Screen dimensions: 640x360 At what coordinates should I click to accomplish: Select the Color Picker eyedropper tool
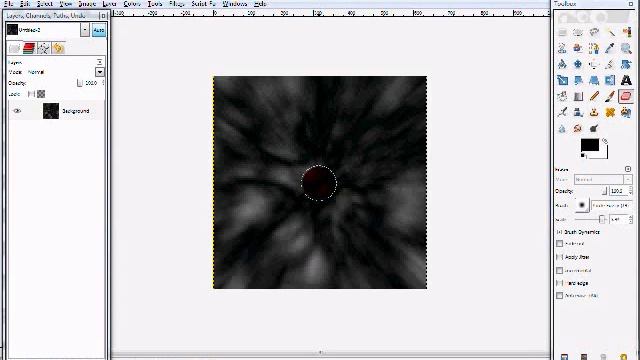(610, 48)
